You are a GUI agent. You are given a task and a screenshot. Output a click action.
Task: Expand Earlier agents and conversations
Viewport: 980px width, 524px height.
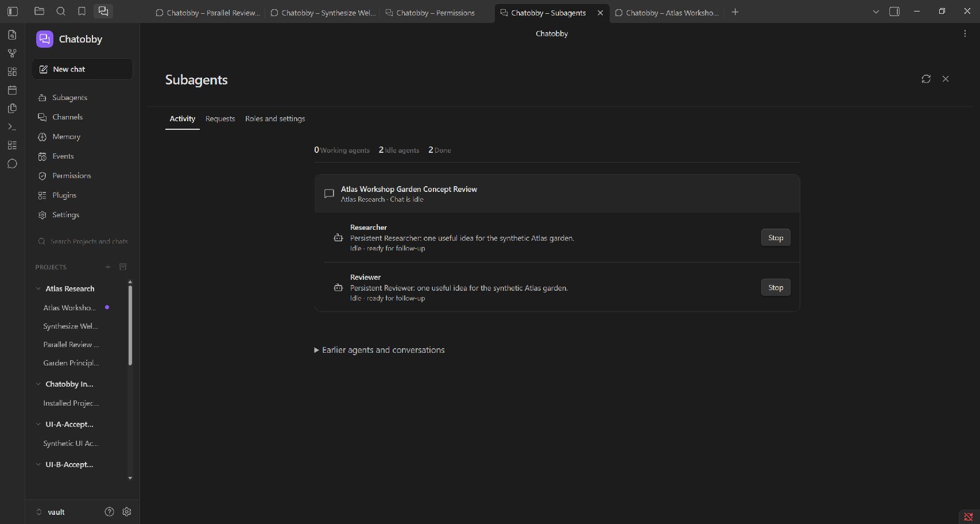pos(379,350)
